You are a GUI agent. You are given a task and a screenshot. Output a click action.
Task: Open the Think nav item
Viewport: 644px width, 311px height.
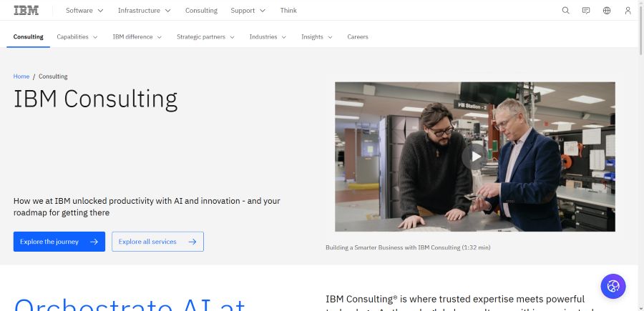tap(288, 10)
